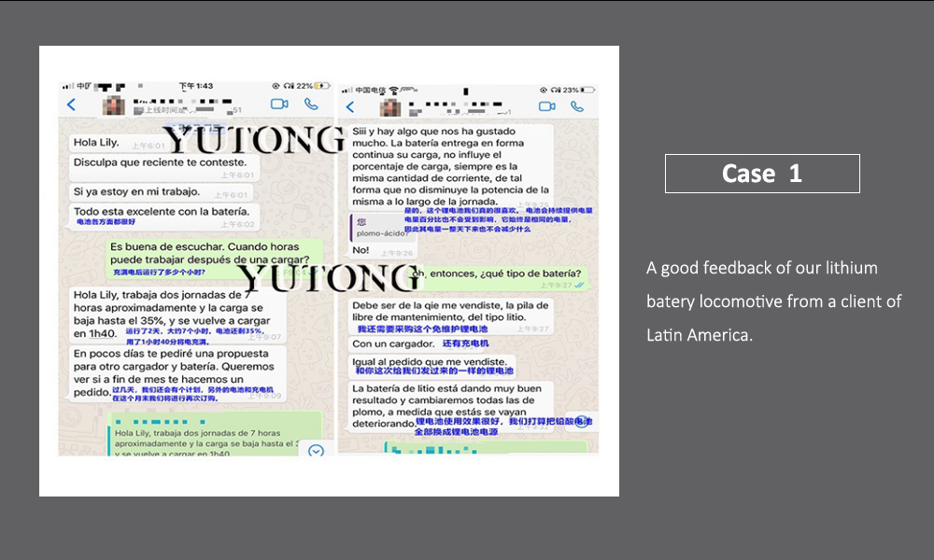
Task: Select the green "Es buena de escuchar" message
Action: 216,259
